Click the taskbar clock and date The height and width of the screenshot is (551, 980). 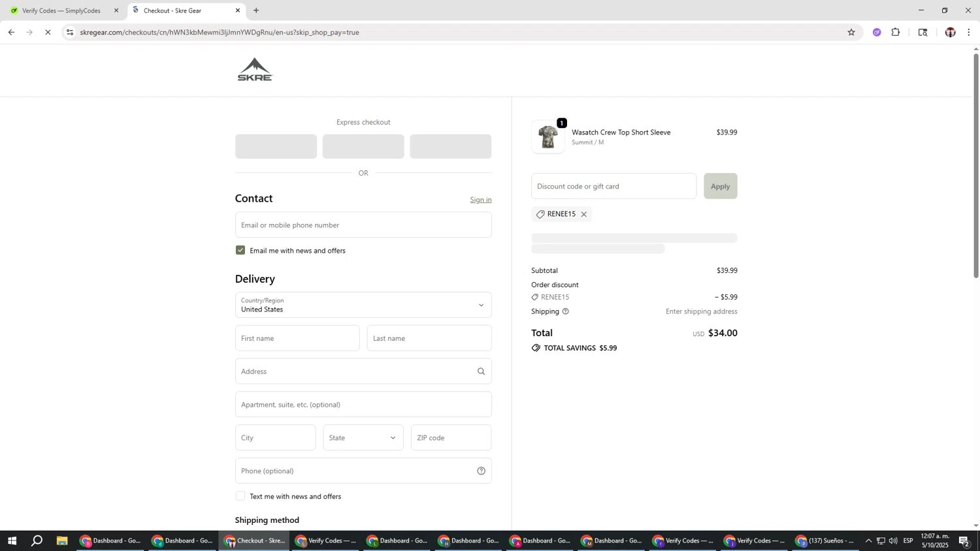pyautogui.click(x=934, y=541)
